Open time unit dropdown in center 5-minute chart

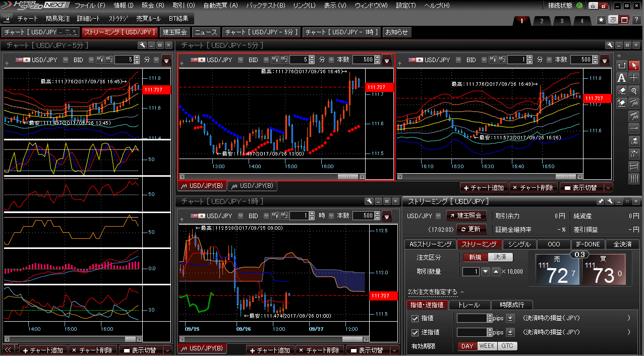click(331, 60)
